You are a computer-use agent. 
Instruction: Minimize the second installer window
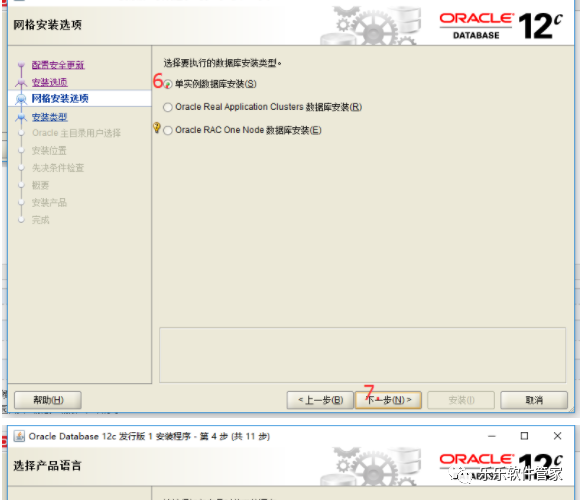tap(492, 436)
